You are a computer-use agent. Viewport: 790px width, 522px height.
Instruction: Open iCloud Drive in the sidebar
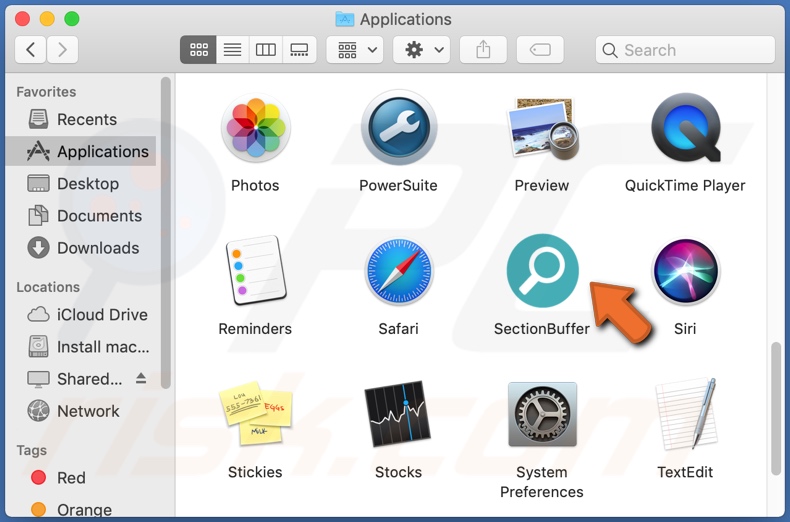click(81, 314)
